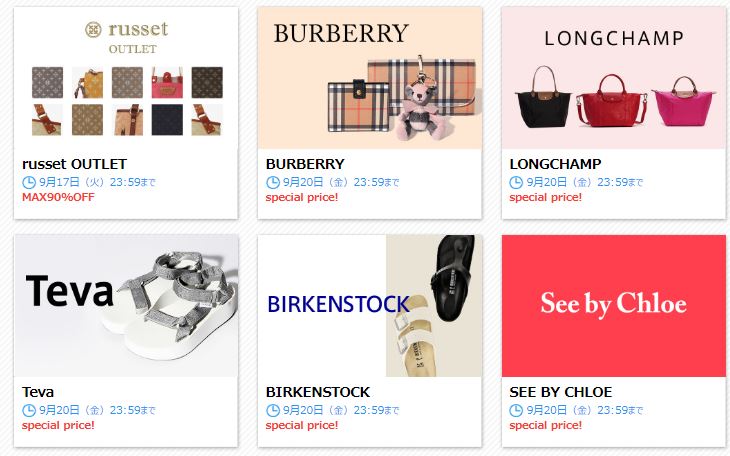Select the BIRKENSTOCK banner image
This screenshot has height=456, width=730.
[370, 306]
